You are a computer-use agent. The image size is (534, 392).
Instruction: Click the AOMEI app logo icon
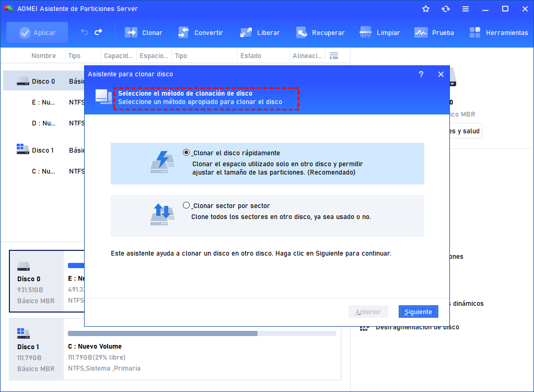[x=8, y=9]
